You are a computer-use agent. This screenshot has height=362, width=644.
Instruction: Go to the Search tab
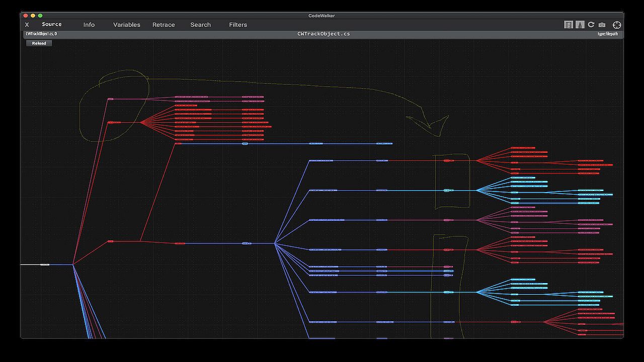point(200,25)
